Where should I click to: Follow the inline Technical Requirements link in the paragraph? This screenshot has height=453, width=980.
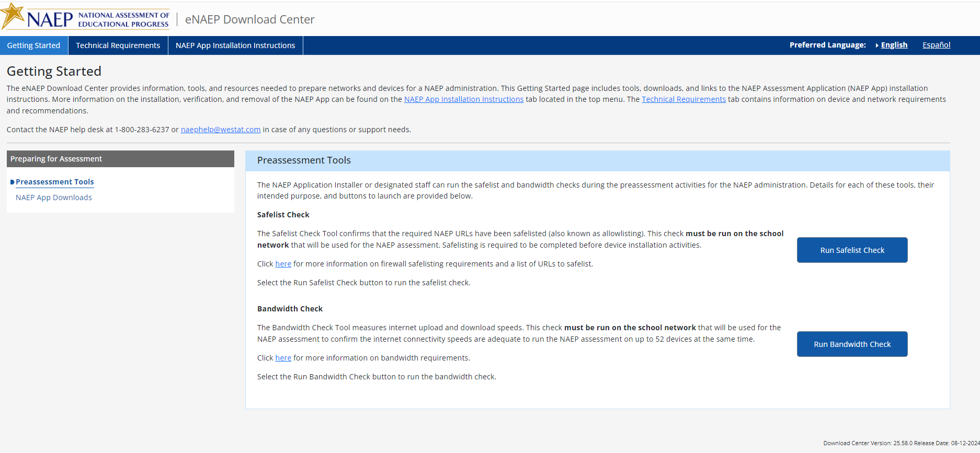pyautogui.click(x=683, y=99)
